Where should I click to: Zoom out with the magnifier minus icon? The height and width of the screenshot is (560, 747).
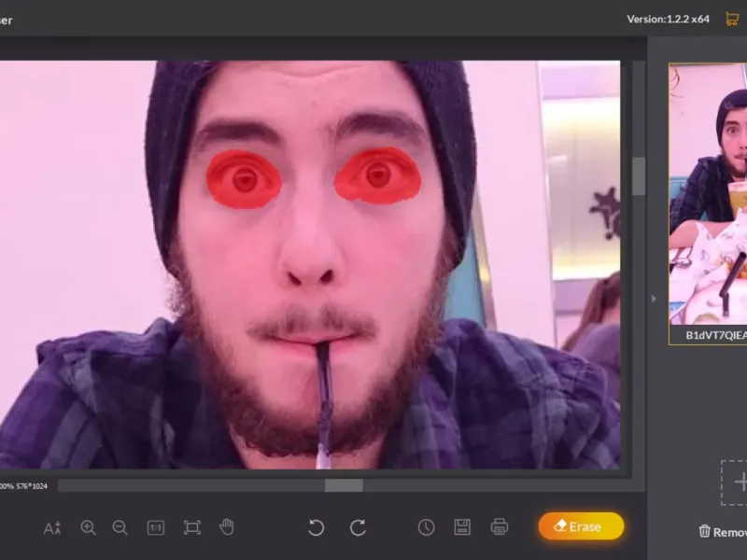pos(120,527)
